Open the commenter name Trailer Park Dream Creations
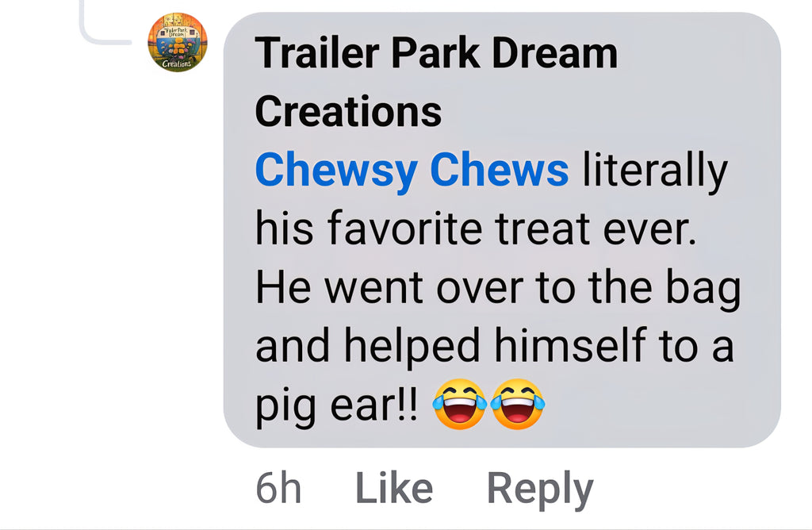This screenshot has width=812, height=530. coord(436,82)
